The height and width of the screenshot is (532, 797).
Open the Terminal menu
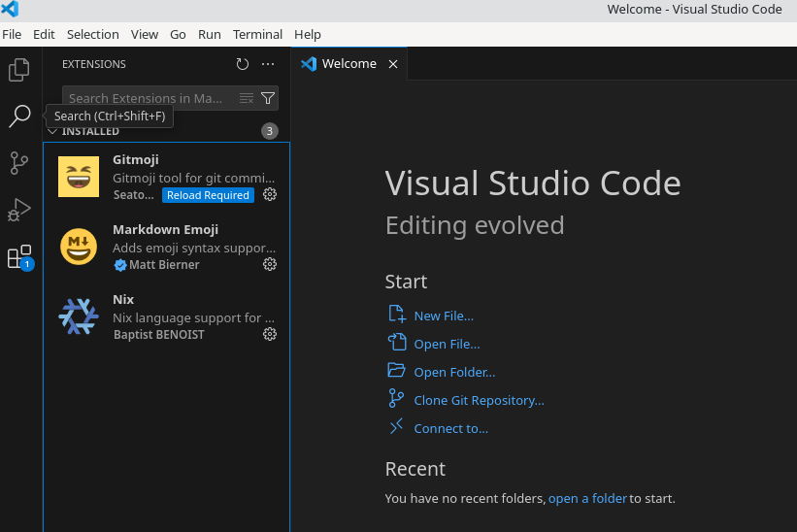pos(257,35)
